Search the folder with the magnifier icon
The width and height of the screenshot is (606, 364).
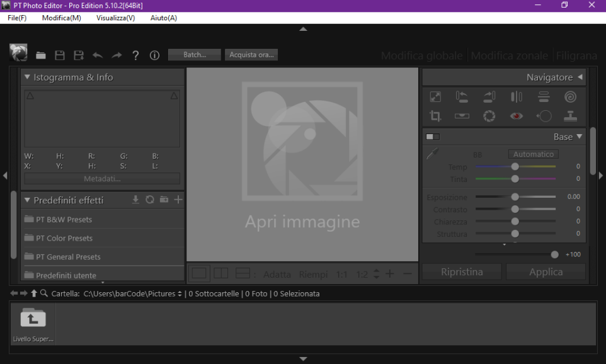click(x=44, y=293)
